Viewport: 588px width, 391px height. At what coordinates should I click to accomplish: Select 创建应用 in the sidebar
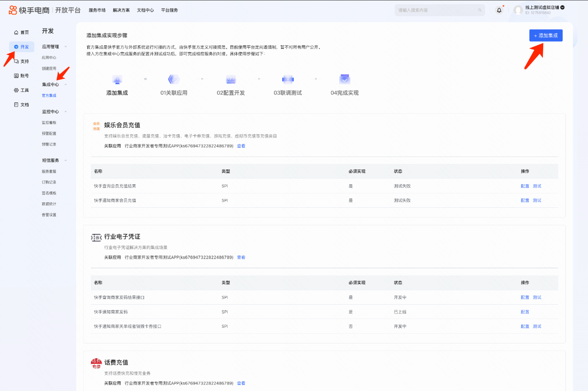(49, 68)
